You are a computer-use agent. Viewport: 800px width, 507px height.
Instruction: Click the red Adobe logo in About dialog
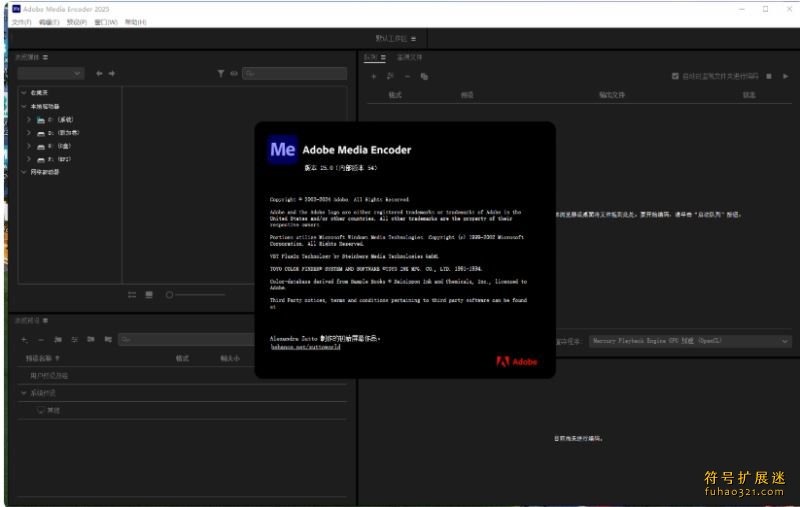pos(516,362)
